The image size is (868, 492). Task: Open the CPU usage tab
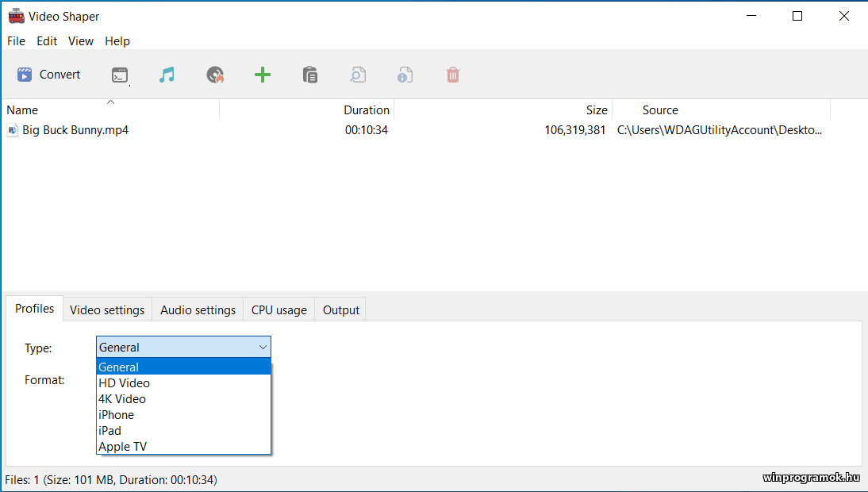click(x=279, y=310)
